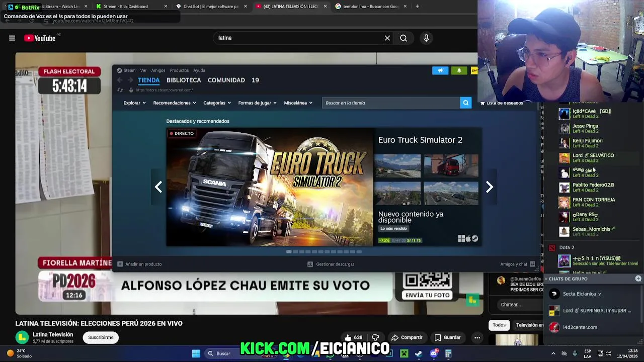
Task: Focus the Steam store search field
Action: click(x=391, y=103)
